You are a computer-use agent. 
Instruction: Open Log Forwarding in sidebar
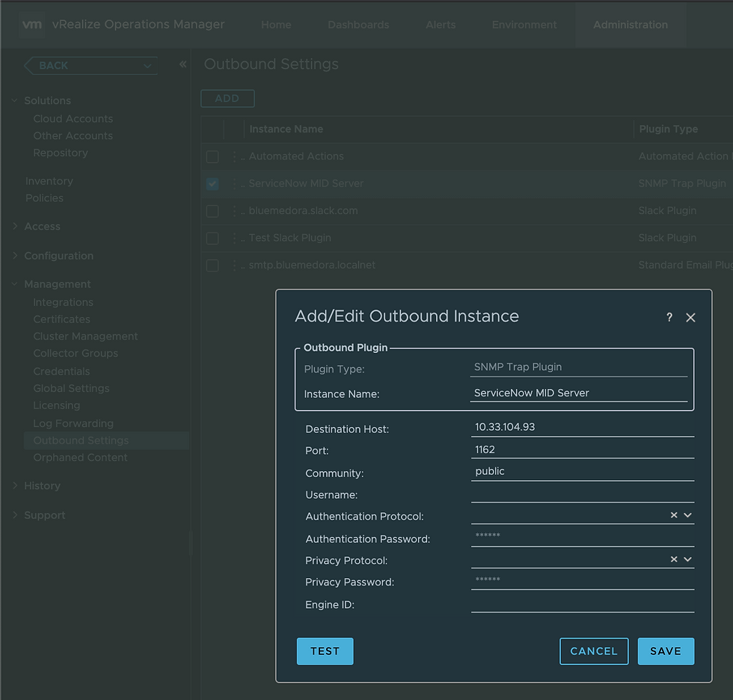73,423
